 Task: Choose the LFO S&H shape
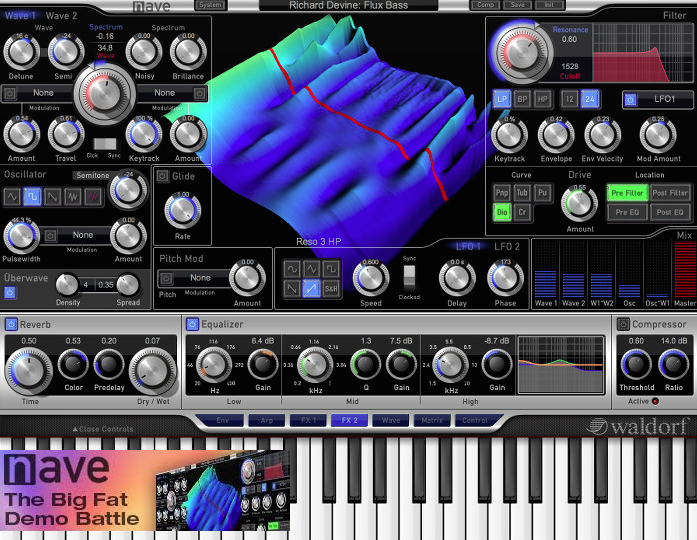pyautogui.click(x=332, y=289)
